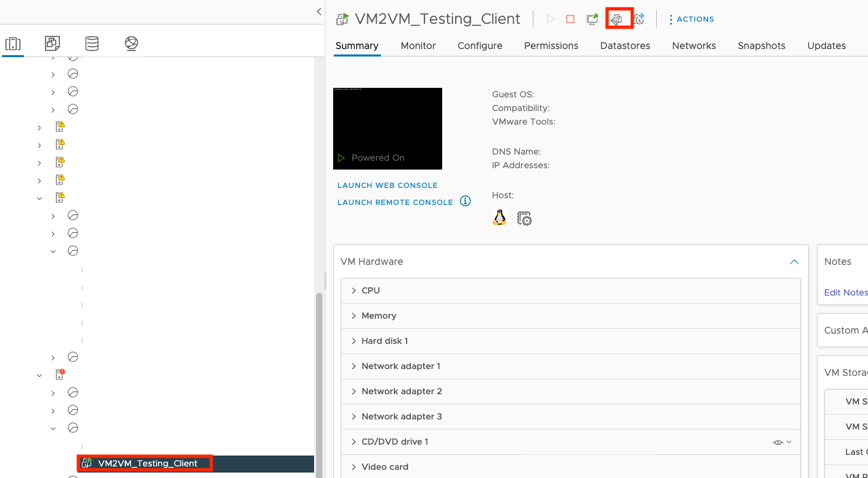Toggle the CD/DVD drive 1 connection eye icon
The image size is (868, 478).
click(x=778, y=441)
